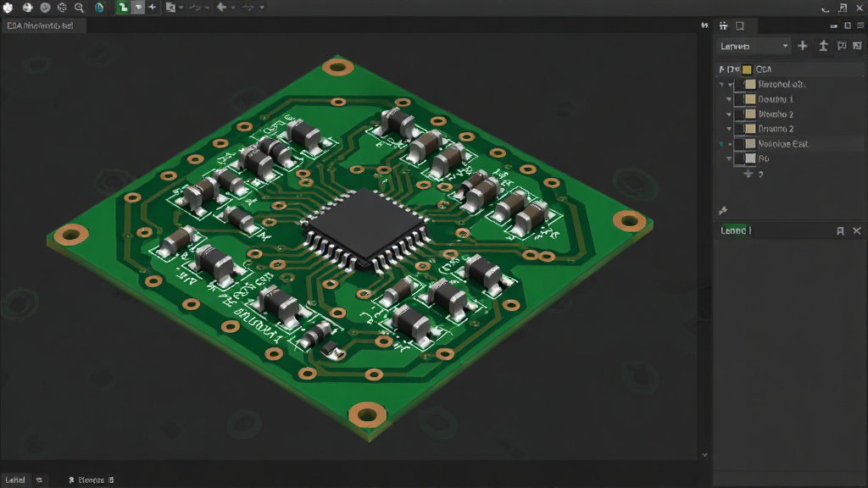The image size is (868, 488).
Task: Toggle the checkbox on the bottom 'Ro' layer row
Action: [x=739, y=158]
